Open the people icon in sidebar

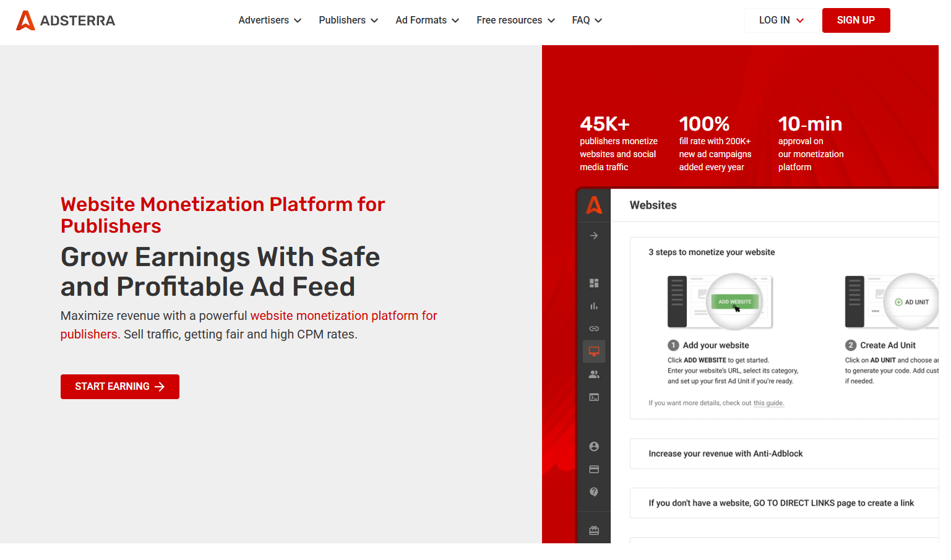[x=594, y=374]
